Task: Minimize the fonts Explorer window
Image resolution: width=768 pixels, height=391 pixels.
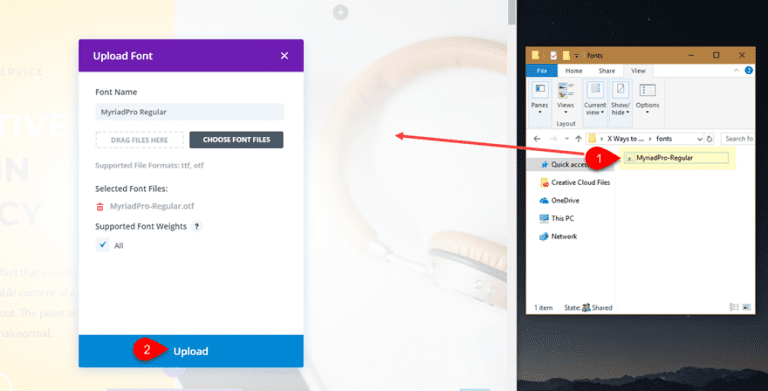Action: pyautogui.click(x=691, y=55)
